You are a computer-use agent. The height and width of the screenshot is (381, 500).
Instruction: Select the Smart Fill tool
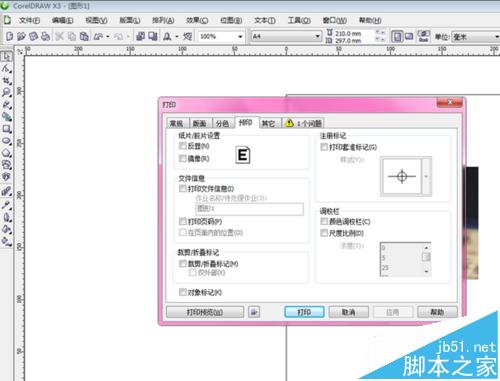pyautogui.click(x=6, y=117)
